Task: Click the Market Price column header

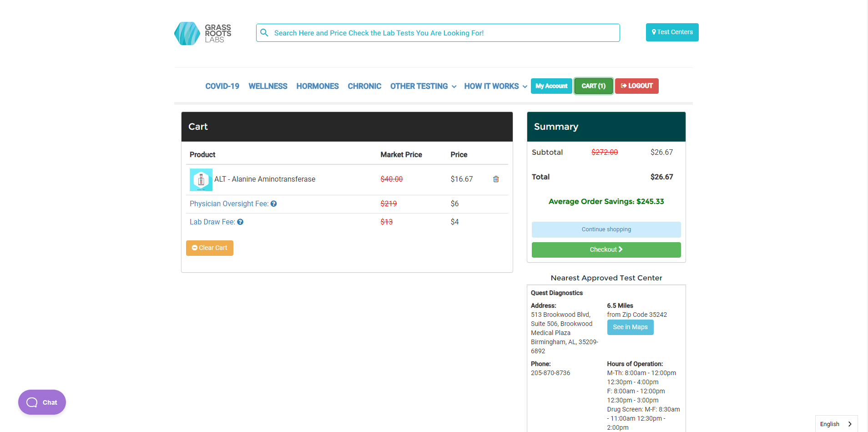Action: click(401, 155)
